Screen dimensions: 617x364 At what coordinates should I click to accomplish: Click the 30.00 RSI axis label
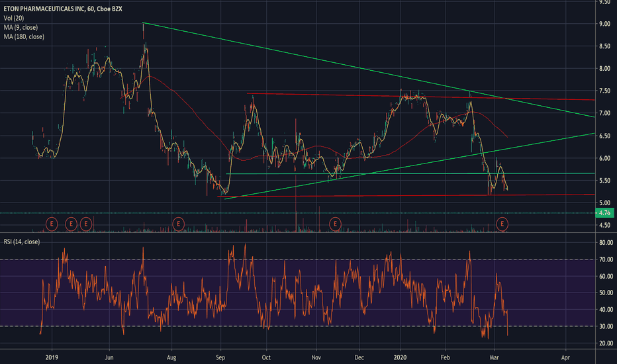[606, 326]
